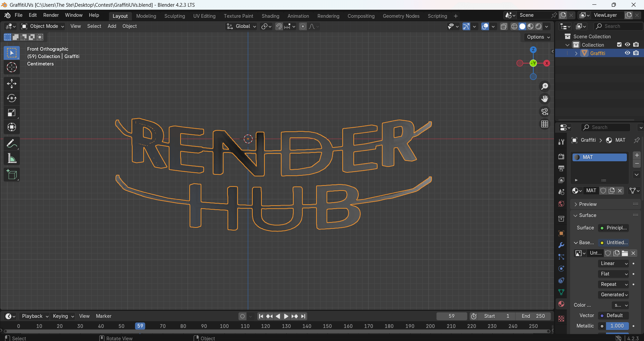Click the zoom magnifier viewport icon
The height and width of the screenshot is (341, 644).
tap(545, 86)
